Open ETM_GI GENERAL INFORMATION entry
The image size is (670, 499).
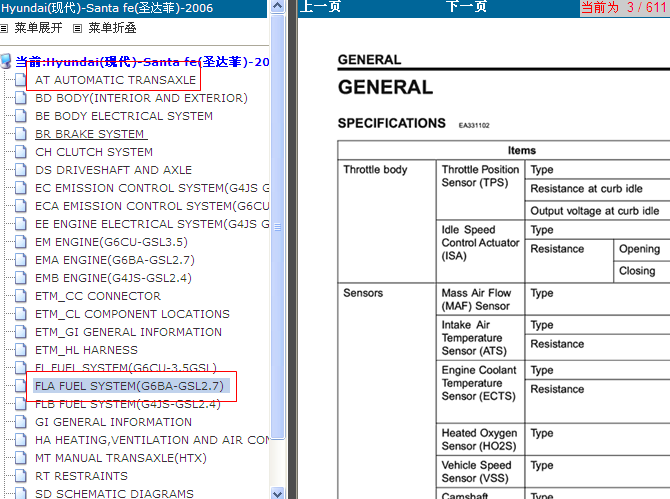129,332
